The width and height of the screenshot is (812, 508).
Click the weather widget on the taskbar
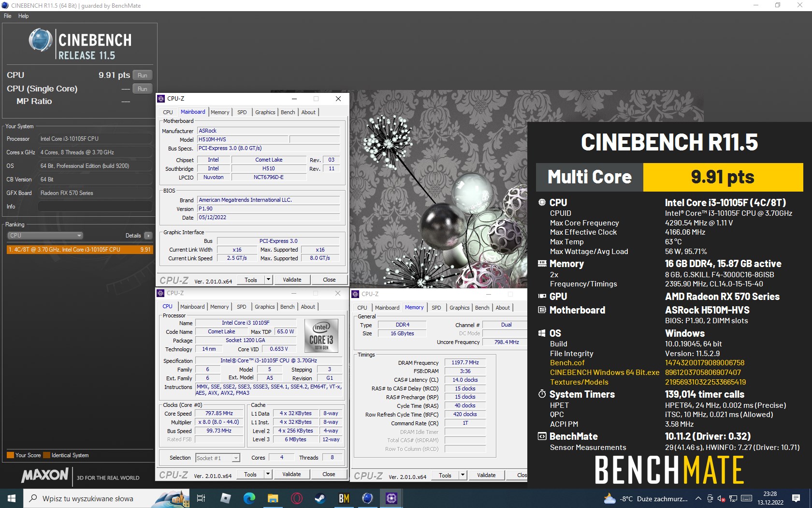[x=645, y=498]
